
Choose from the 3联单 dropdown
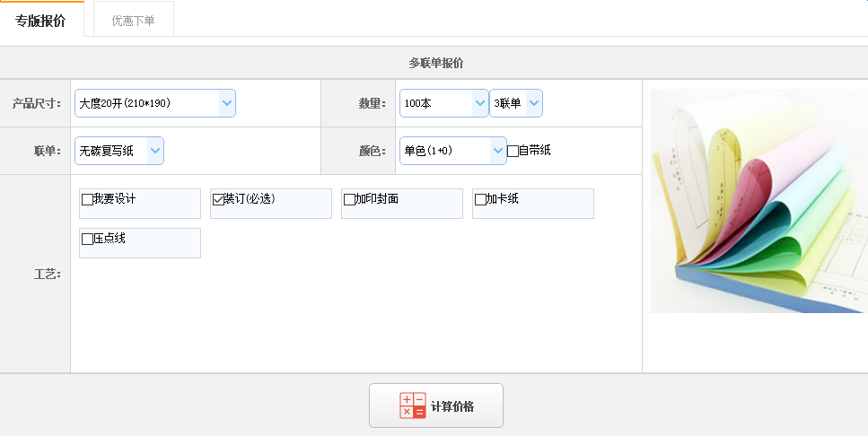pyautogui.click(x=516, y=103)
